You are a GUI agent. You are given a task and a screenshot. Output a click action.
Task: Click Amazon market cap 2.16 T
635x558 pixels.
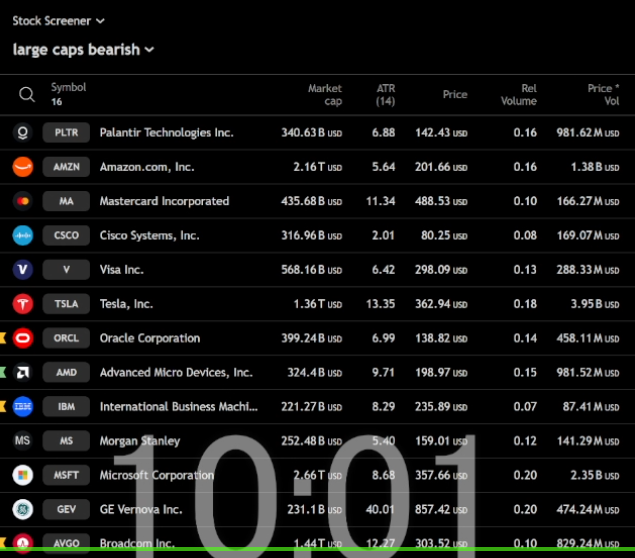[318, 167]
